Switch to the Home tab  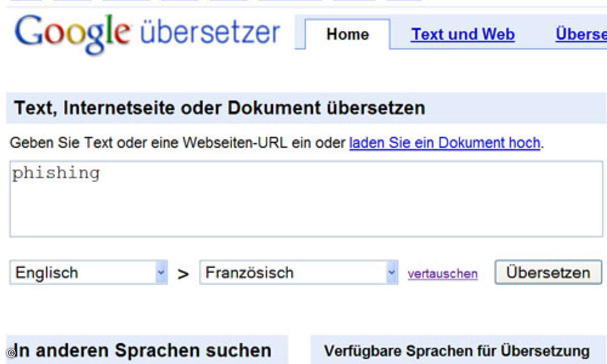point(348,34)
